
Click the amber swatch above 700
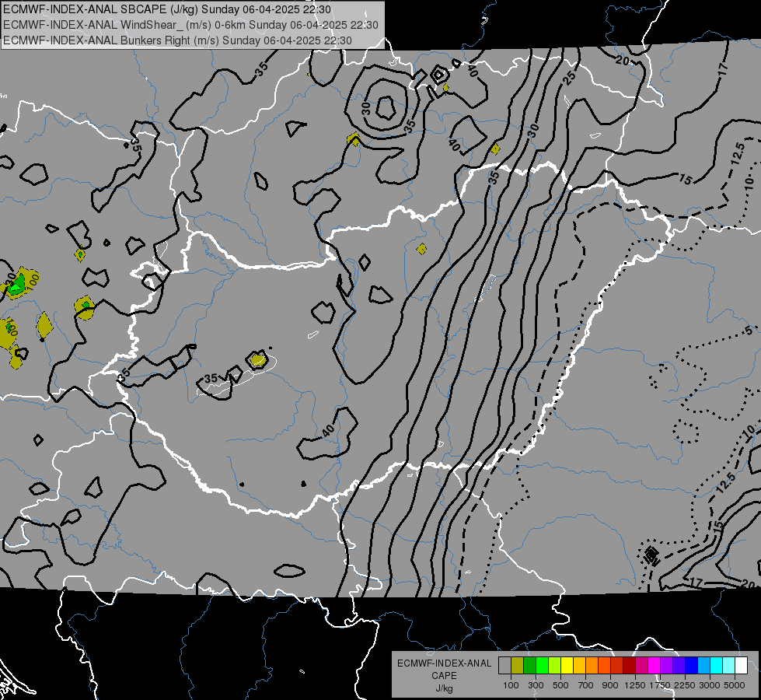pyautogui.click(x=579, y=665)
